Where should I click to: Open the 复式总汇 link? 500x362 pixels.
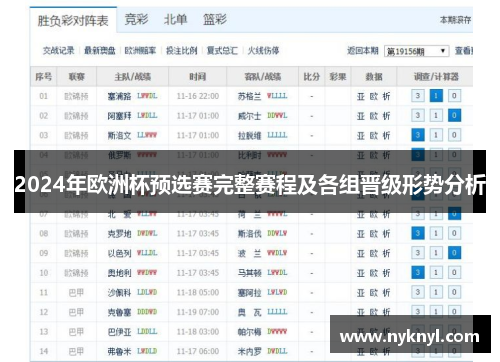click(222, 51)
